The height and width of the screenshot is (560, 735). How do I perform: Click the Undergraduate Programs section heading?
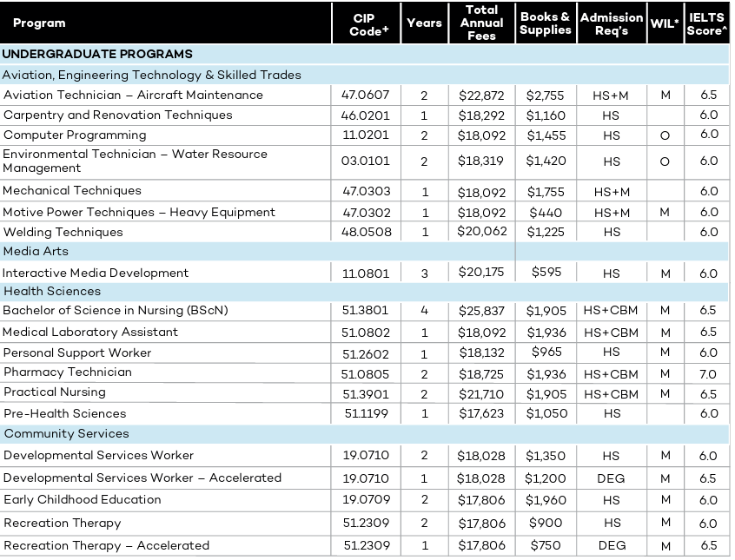pyautogui.click(x=97, y=54)
